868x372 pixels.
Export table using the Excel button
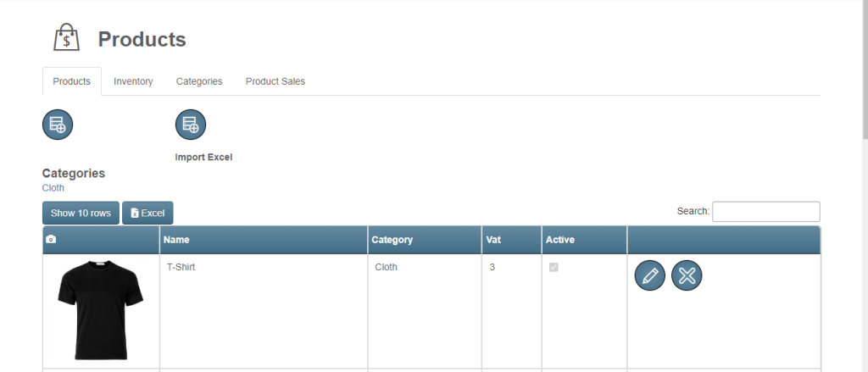click(147, 214)
